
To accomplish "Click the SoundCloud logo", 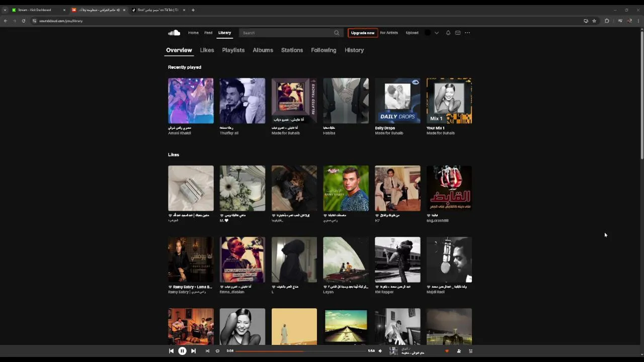I will point(174,33).
